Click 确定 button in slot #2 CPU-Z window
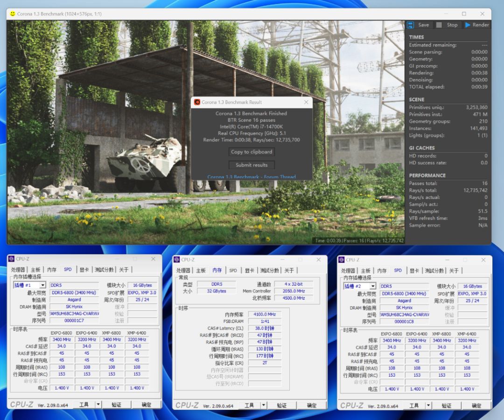The height and width of the screenshot is (420, 504). [x=476, y=406]
